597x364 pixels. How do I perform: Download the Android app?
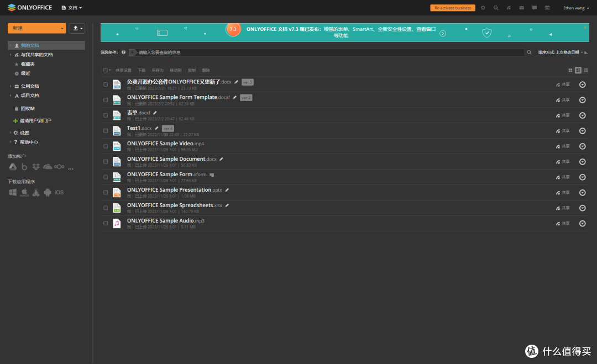pos(48,192)
